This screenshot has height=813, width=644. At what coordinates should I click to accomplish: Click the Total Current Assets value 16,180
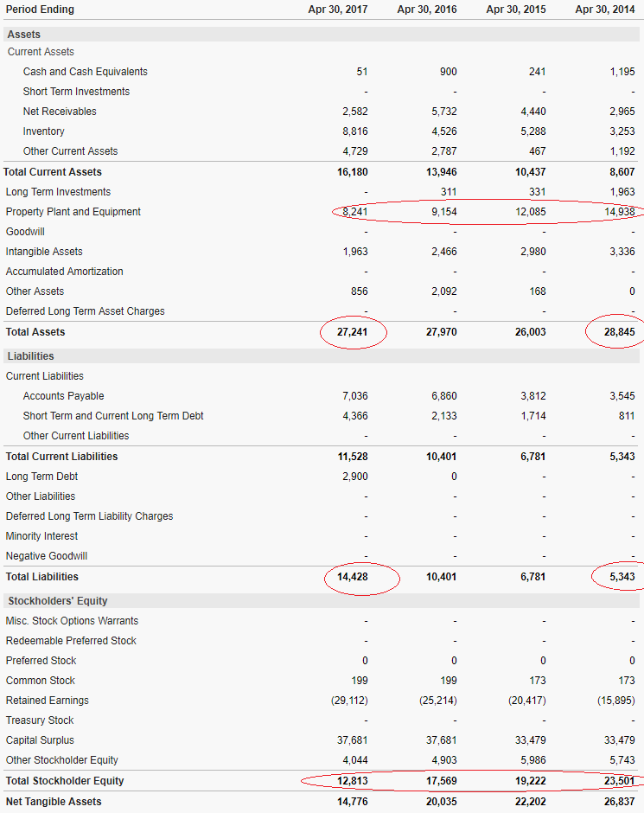click(352, 172)
